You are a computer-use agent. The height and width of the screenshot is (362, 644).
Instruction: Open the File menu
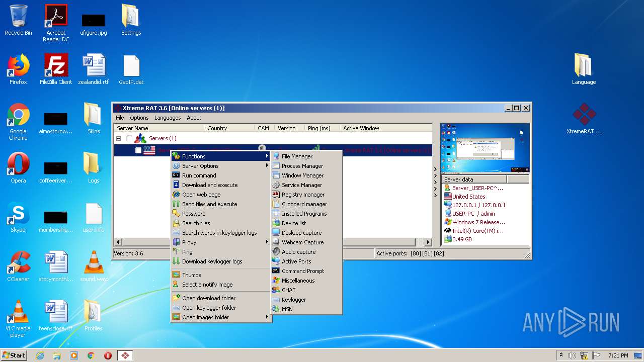pos(120,118)
